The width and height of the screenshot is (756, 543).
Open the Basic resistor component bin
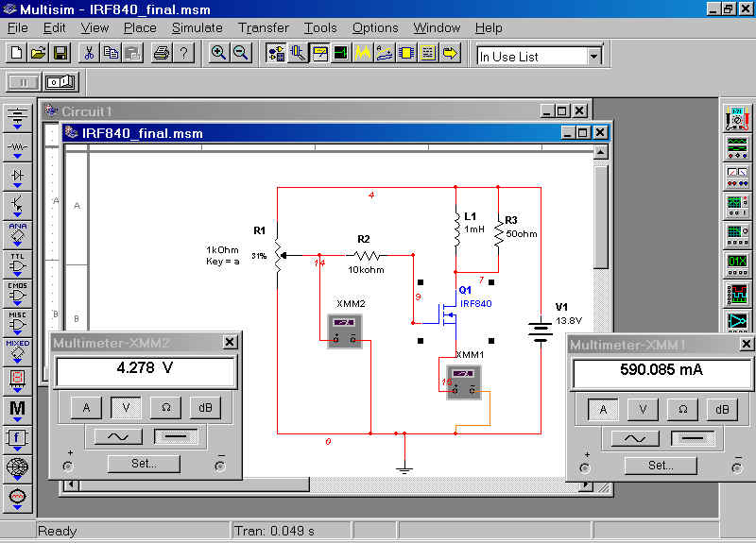coord(18,147)
